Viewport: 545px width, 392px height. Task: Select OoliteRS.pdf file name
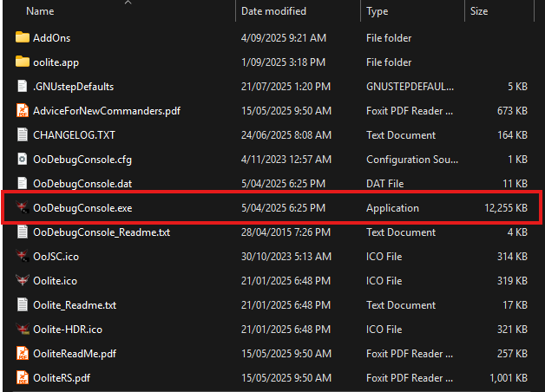[x=62, y=378]
